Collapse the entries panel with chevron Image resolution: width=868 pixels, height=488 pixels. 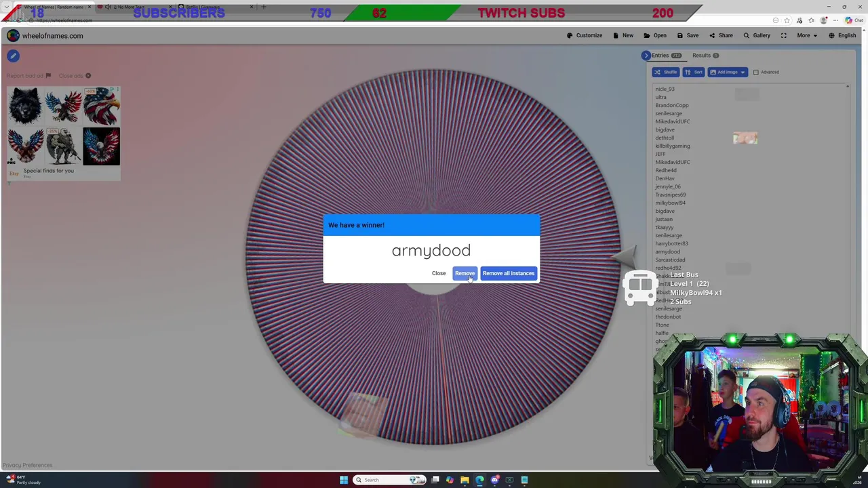[646, 56]
